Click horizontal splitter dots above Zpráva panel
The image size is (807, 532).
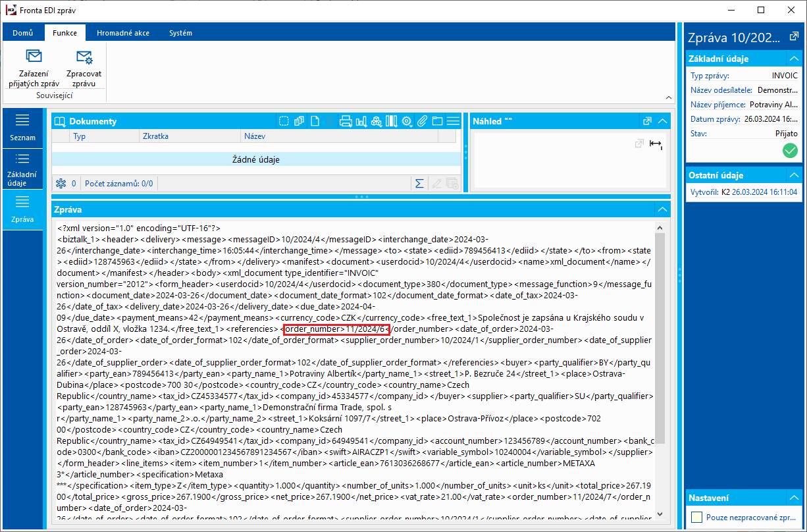361,197
